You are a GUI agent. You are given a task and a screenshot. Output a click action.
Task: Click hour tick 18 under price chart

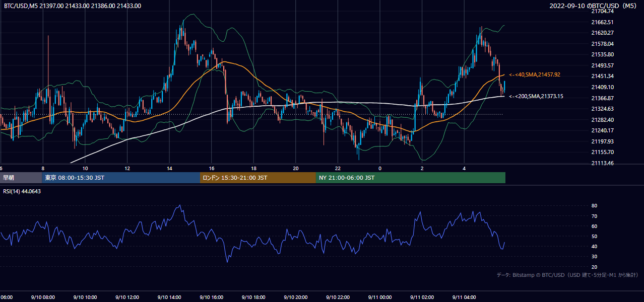pos(253,169)
